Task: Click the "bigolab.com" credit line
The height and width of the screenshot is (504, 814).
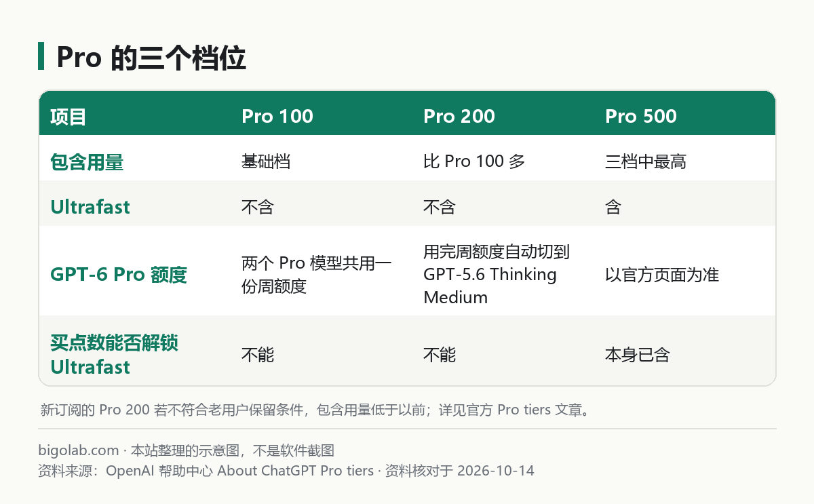Action: click(x=187, y=450)
